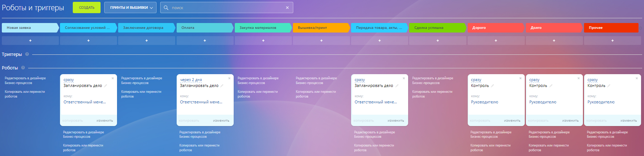This screenshot has width=644, height=156.
Task: Add trigger under Прочее stage
Action: tap(613, 41)
